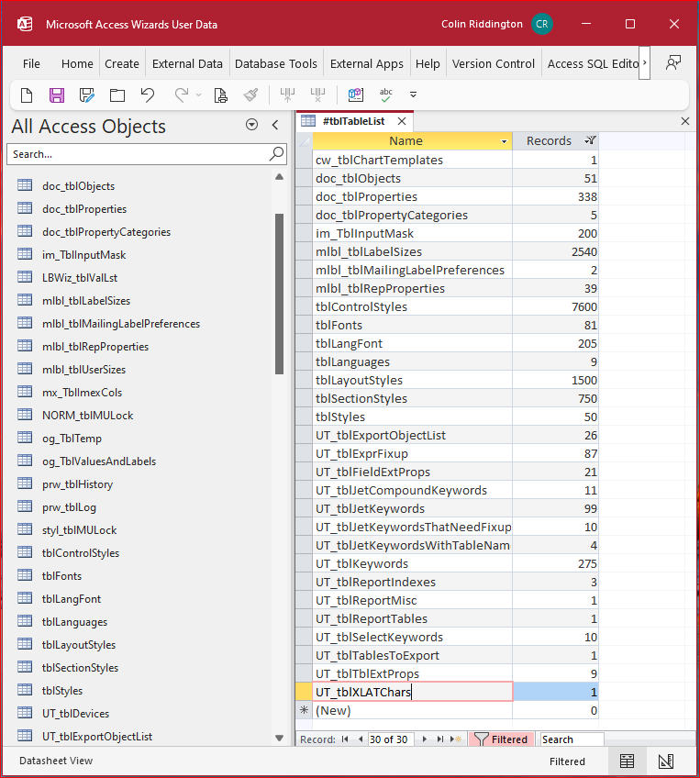Click the Format Painter brush icon
700x778 pixels.
250,94
